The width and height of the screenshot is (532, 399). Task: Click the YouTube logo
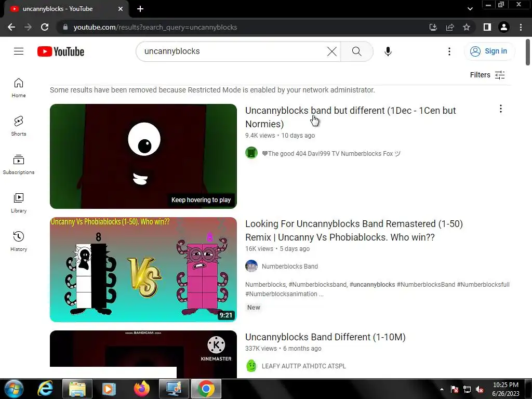[61, 51]
